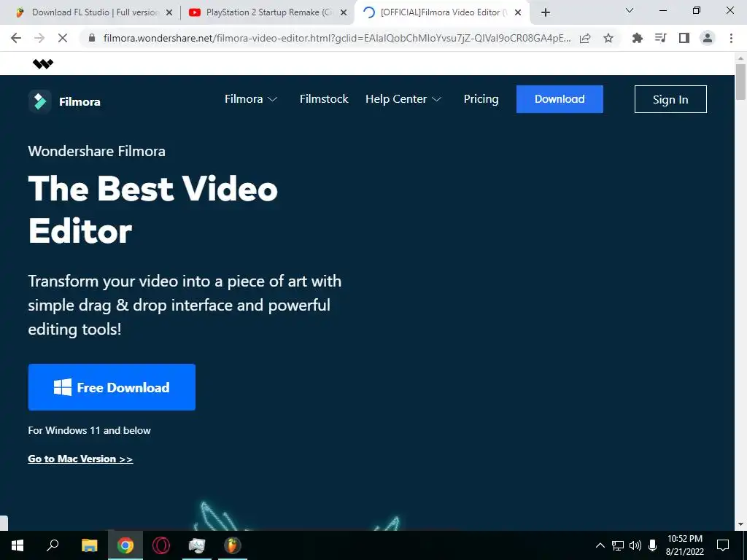Open Windows taskbar search
Image resolution: width=747 pixels, height=560 pixels.
(x=53, y=545)
